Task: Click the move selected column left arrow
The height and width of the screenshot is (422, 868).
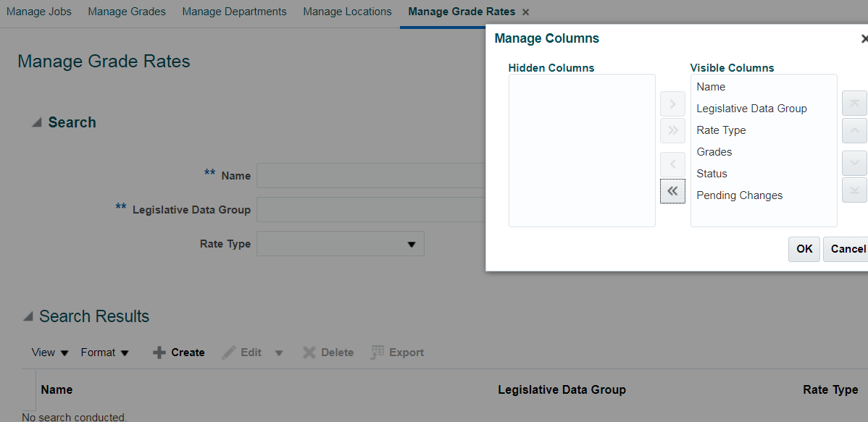Action: [672, 164]
